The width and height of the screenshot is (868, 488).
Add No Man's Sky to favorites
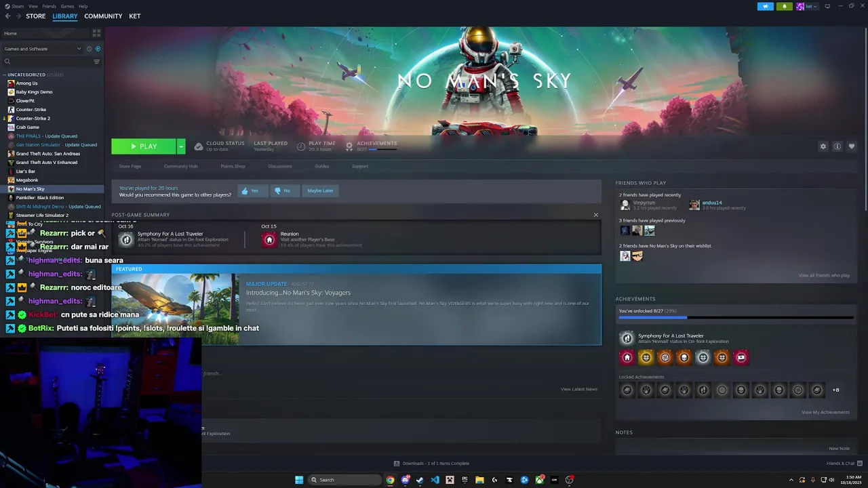click(852, 146)
